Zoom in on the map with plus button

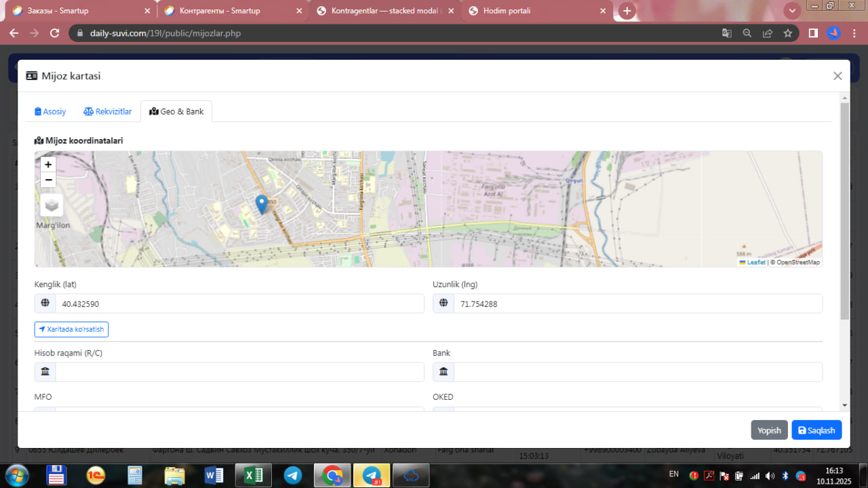click(48, 164)
